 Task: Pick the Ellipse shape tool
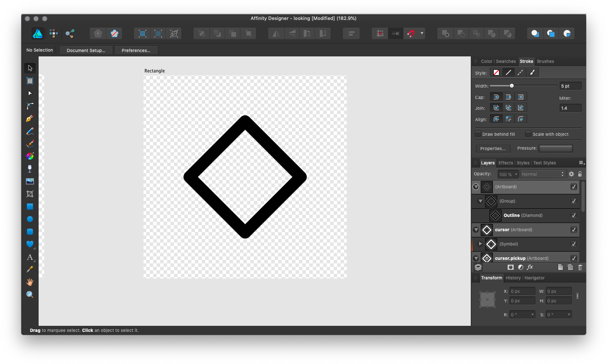[x=30, y=219]
